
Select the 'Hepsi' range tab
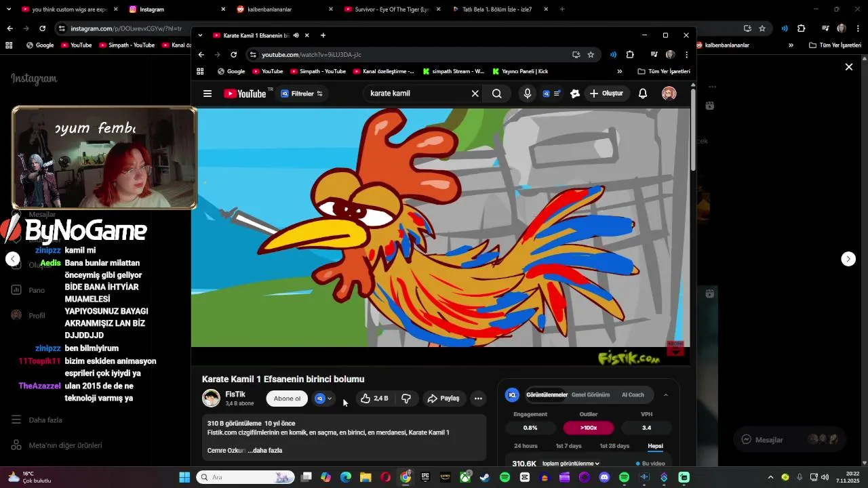pyautogui.click(x=655, y=446)
